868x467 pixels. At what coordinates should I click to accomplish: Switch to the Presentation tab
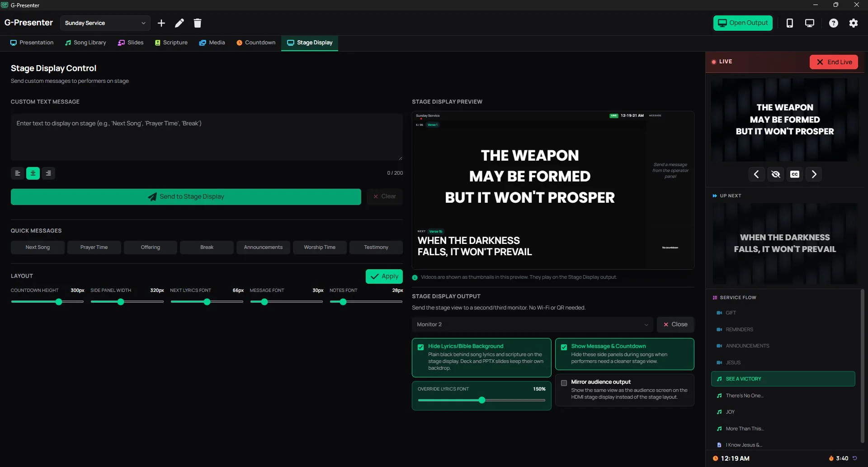32,43
